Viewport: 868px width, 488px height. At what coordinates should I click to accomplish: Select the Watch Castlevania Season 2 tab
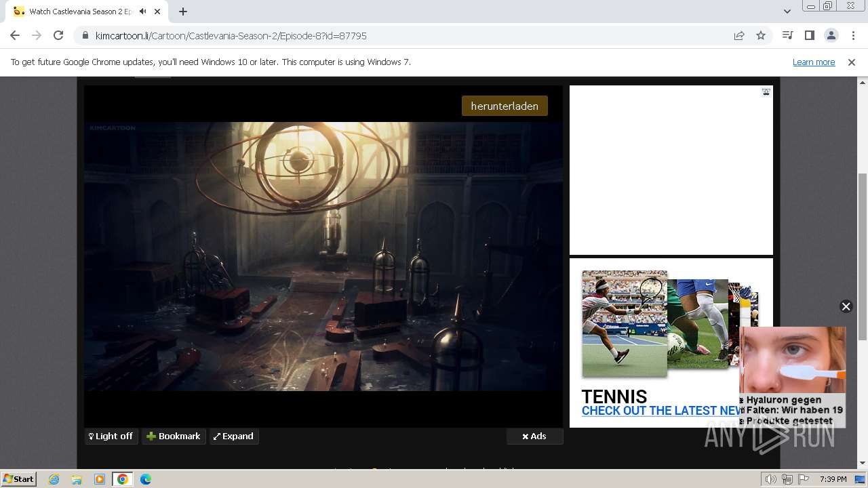click(x=80, y=12)
